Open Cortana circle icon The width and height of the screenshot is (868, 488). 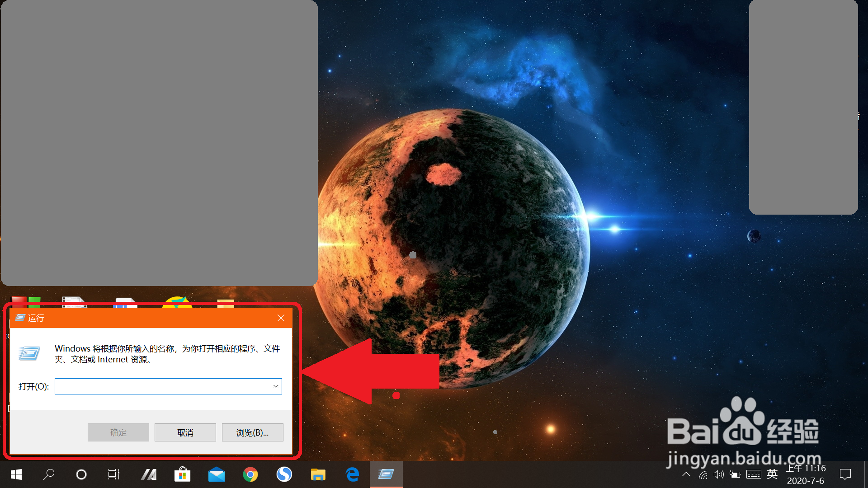point(81,474)
